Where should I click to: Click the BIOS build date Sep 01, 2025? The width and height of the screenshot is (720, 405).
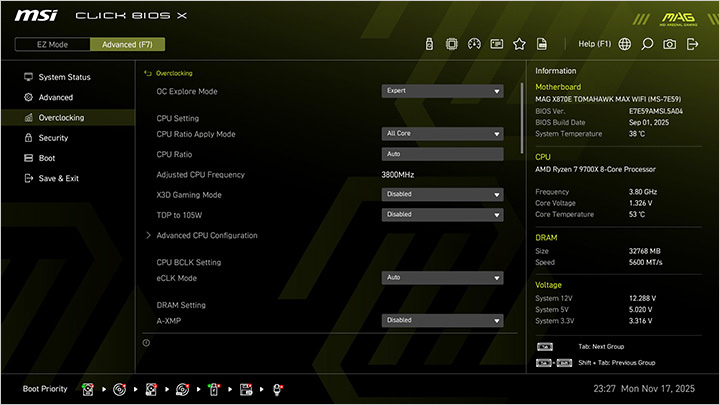click(x=649, y=123)
